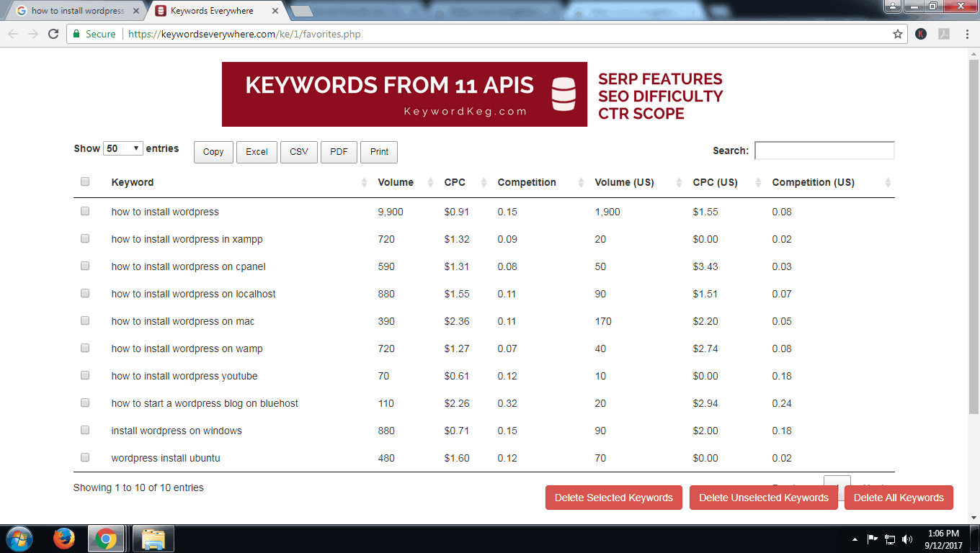Open the Keywords Everywhere extension icon
Screen dimensions: 980x553
921,34
